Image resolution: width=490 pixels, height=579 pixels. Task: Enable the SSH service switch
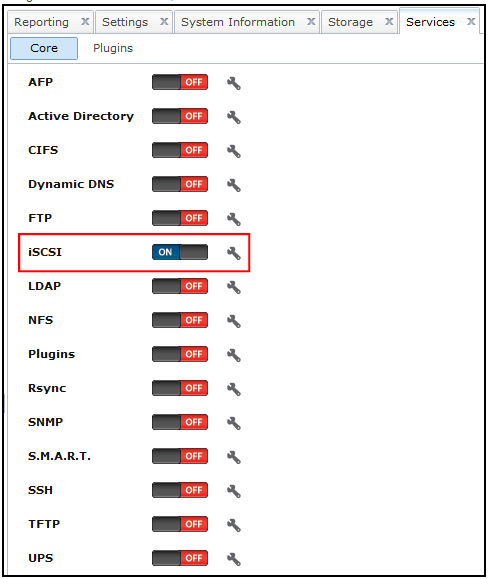tap(180, 490)
